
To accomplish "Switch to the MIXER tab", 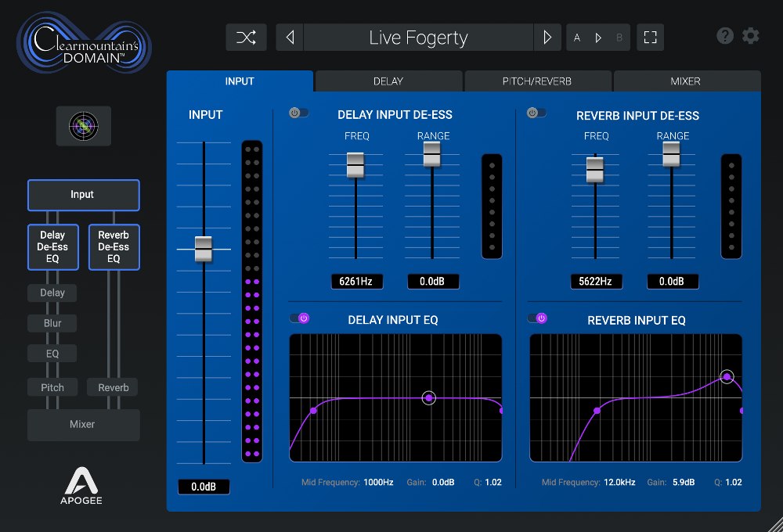I will click(x=687, y=81).
